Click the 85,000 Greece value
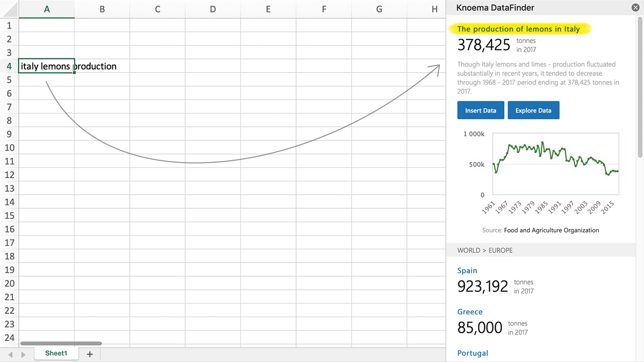The height and width of the screenshot is (362, 644). pos(480,328)
